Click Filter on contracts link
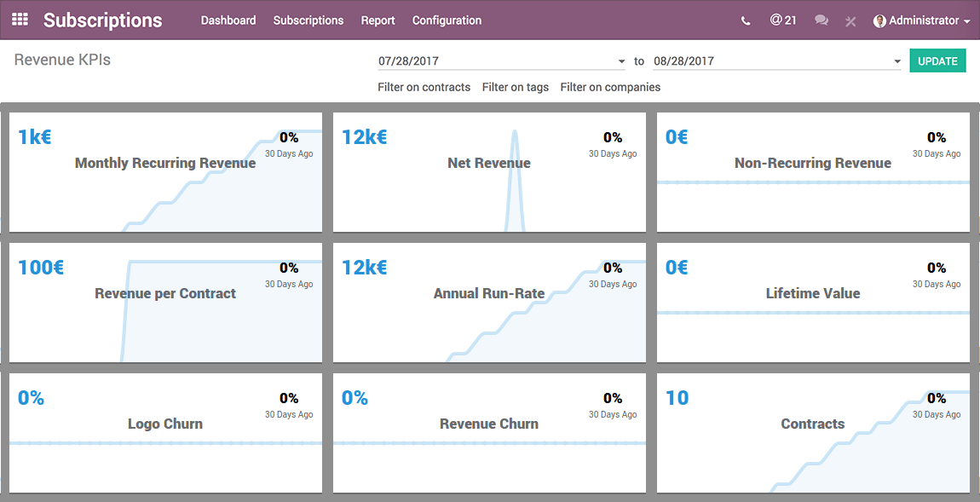 (424, 87)
